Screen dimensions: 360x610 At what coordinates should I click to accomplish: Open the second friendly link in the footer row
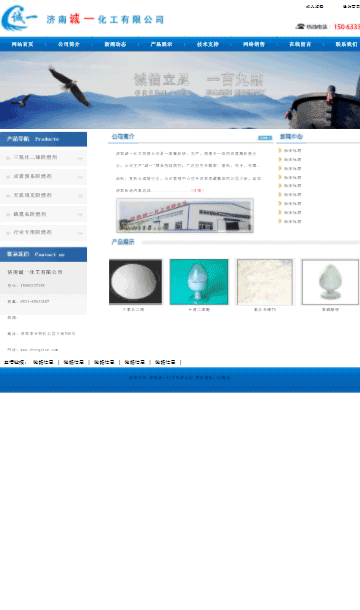click(74, 362)
